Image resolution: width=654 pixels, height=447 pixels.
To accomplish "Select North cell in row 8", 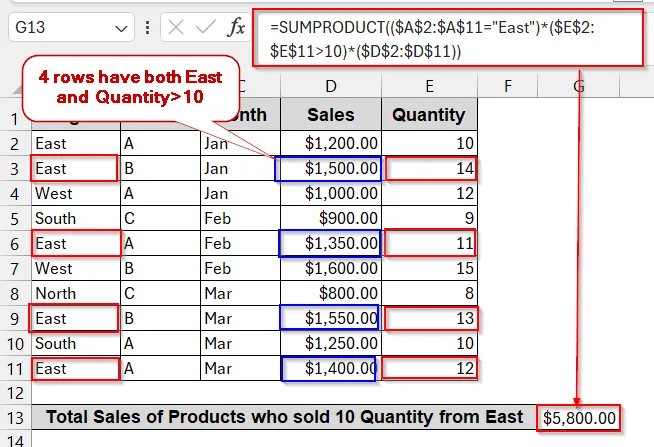I will [75, 294].
